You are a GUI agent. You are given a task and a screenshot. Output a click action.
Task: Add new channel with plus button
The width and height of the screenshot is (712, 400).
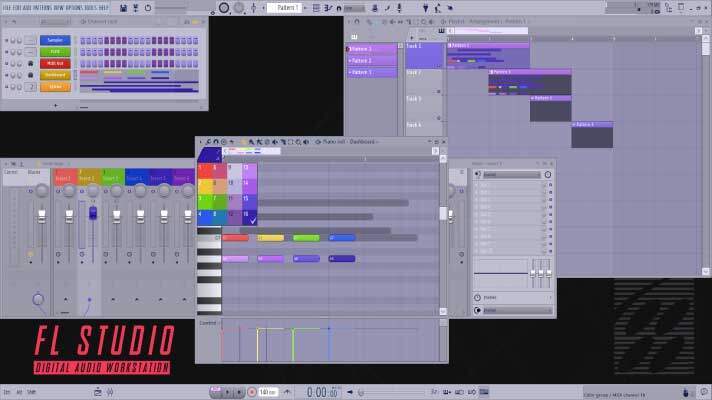(x=54, y=104)
